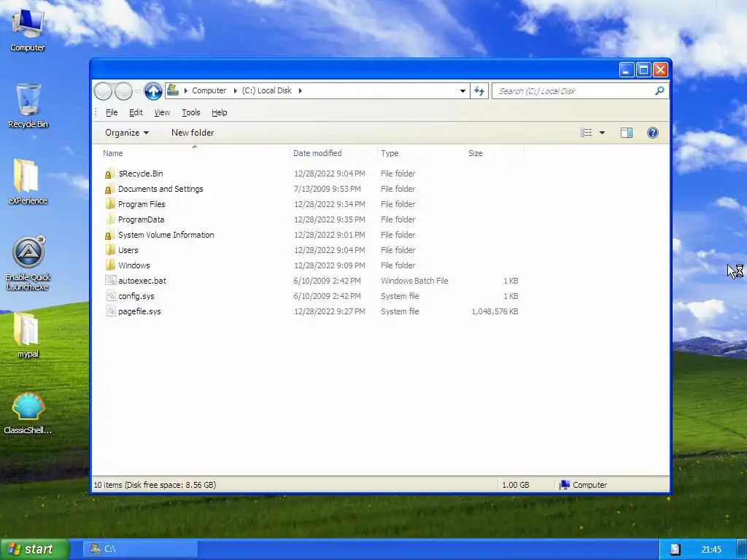Open the Tools menu
The image size is (747, 560).
pos(190,112)
